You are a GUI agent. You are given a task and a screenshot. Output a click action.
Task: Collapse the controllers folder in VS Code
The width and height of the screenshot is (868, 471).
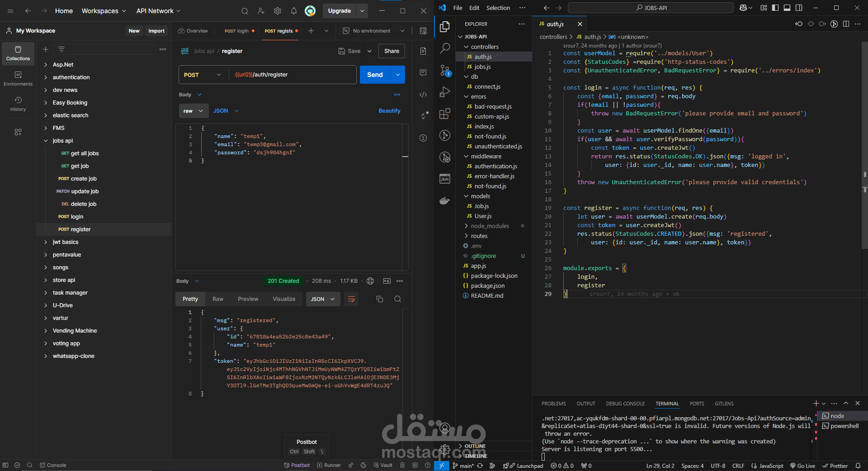(x=466, y=47)
